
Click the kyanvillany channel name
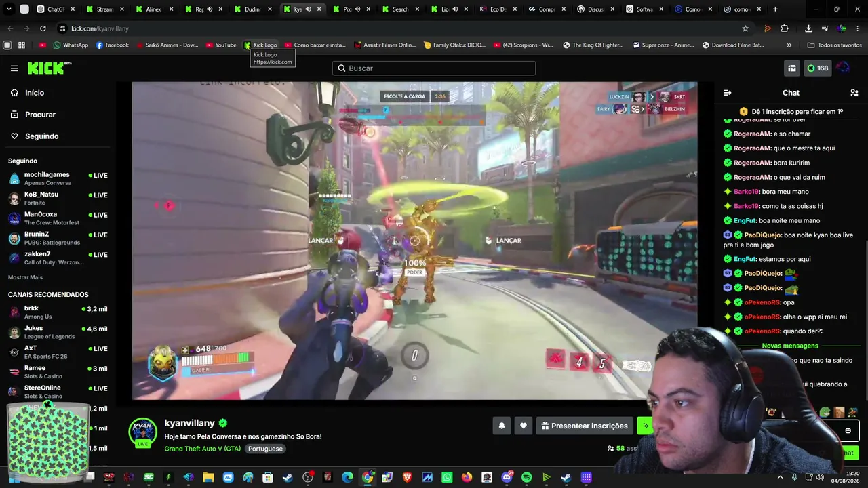[x=189, y=423]
